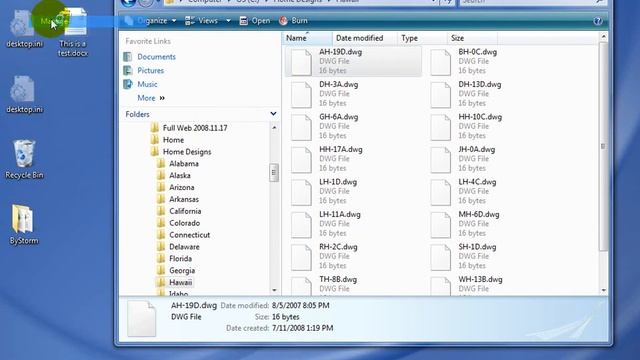Select the Hawaii folder
640x360 pixels.
(x=180, y=282)
